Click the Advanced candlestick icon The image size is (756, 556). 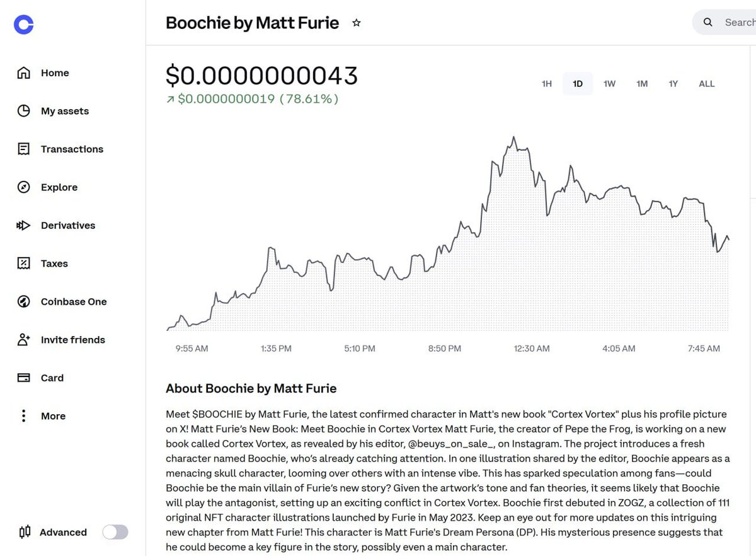tap(25, 532)
